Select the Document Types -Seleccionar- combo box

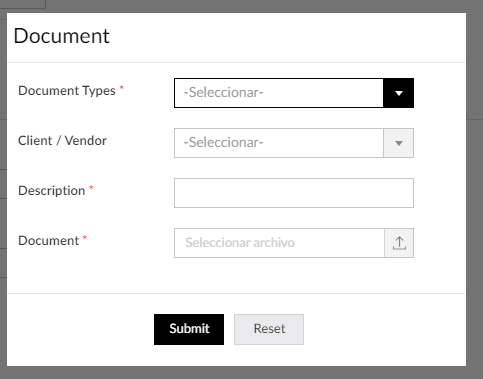click(x=279, y=93)
